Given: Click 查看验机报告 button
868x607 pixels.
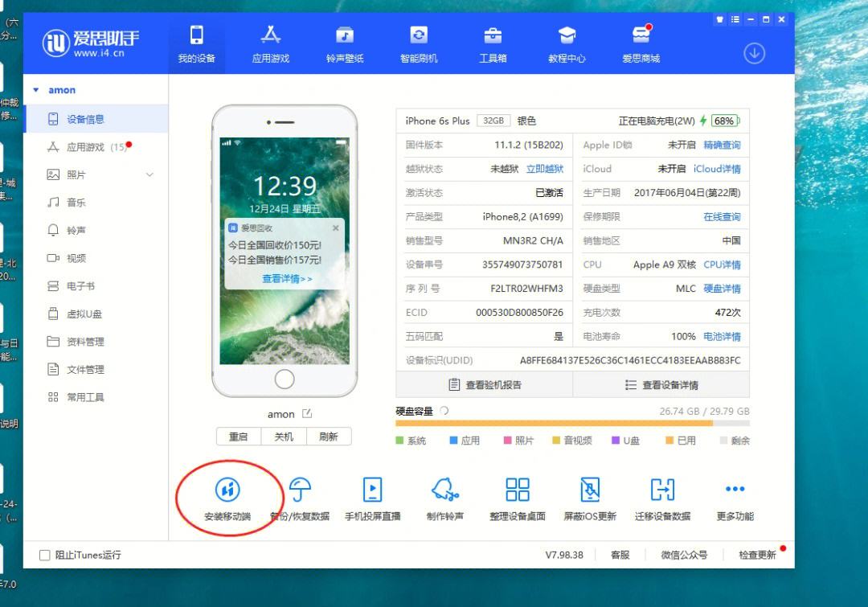Looking at the screenshot, I should (x=485, y=384).
